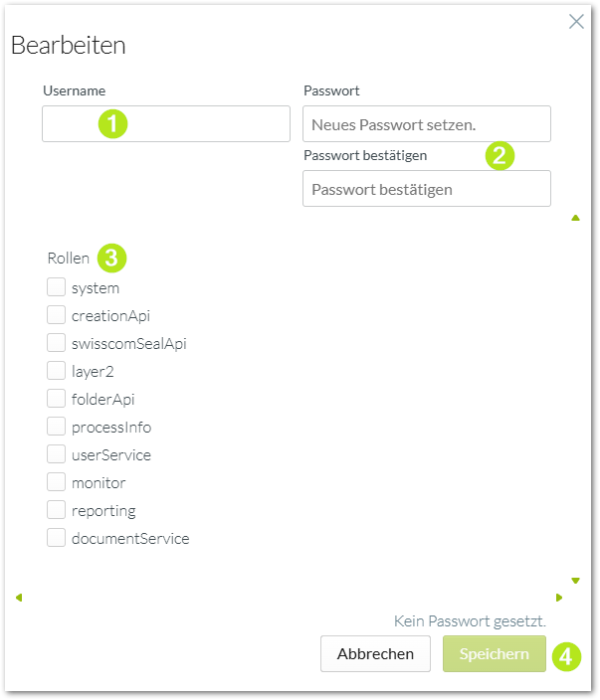This screenshot has width=600, height=700.
Task: Click the Neues Passwort setzen field
Action: (x=427, y=123)
